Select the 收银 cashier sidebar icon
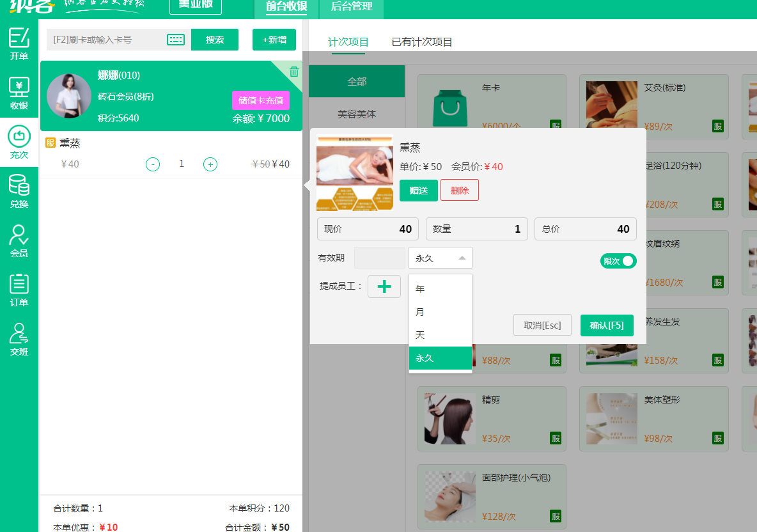The width and height of the screenshot is (757, 532). tap(19, 93)
